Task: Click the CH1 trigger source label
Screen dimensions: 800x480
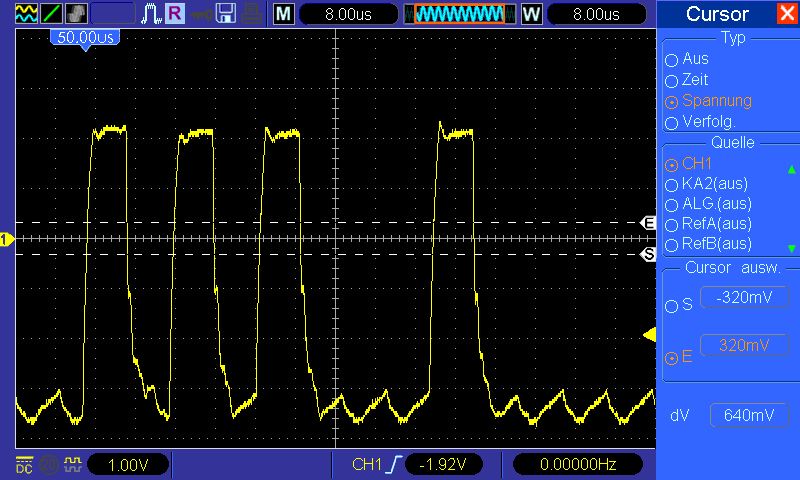Action: tap(366, 464)
